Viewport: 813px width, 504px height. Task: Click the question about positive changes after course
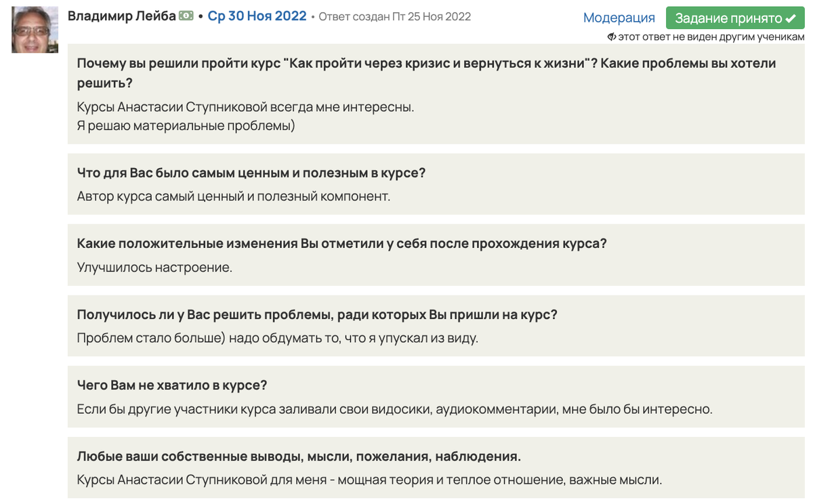pos(341,243)
